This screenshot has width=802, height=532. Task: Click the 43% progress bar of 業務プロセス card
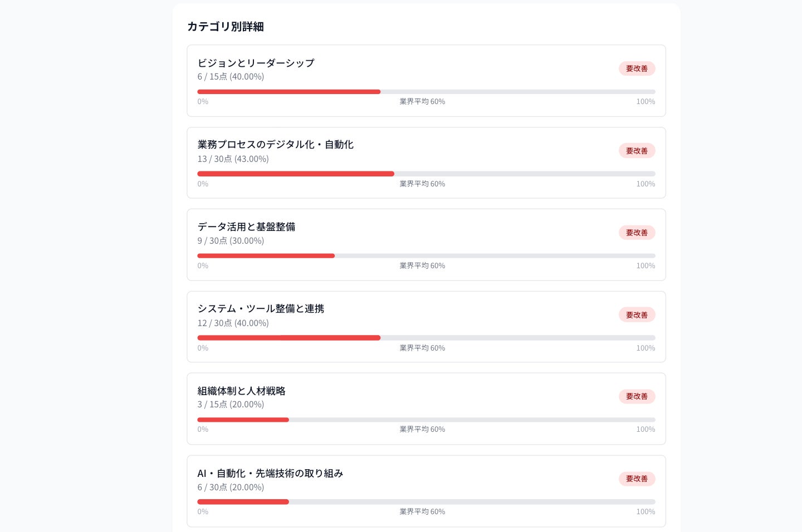click(426, 174)
